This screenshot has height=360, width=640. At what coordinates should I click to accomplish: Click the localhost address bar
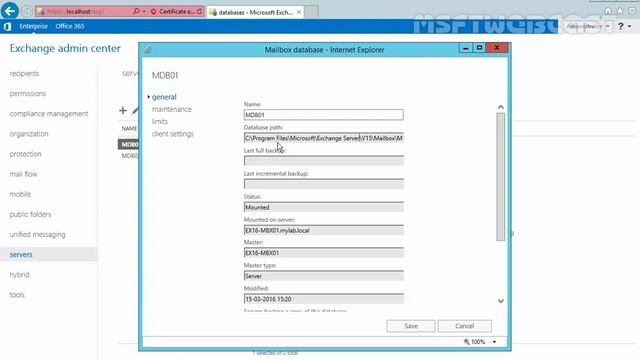[x=84, y=12]
